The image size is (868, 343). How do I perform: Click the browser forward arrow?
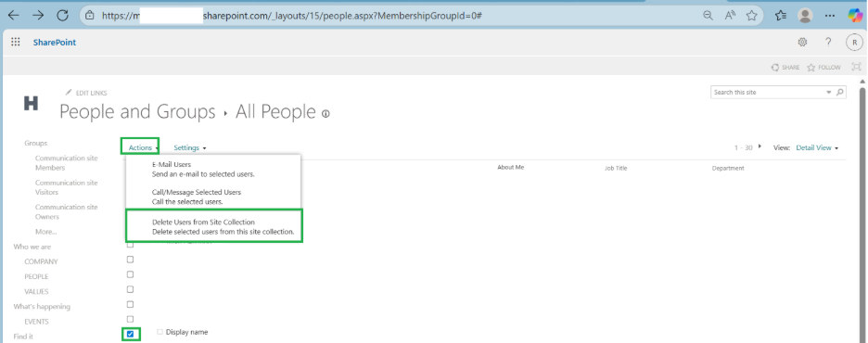[38, 16]
